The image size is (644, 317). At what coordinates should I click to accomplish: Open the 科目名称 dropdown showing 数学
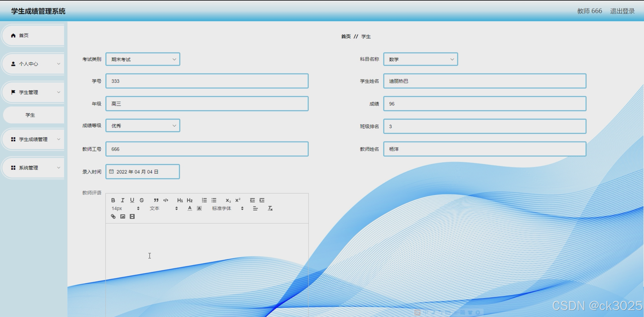pos(420,59)
